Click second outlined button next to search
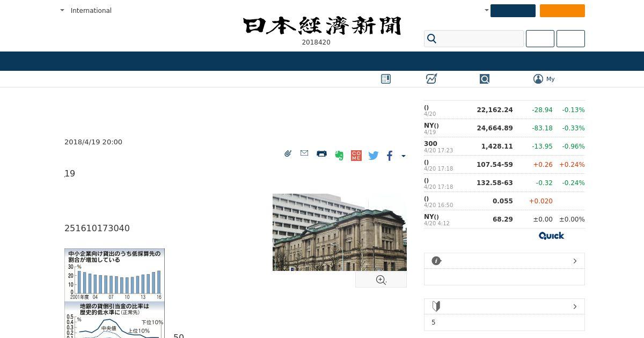Screen dimensions: 644x338 click(570, 39)
